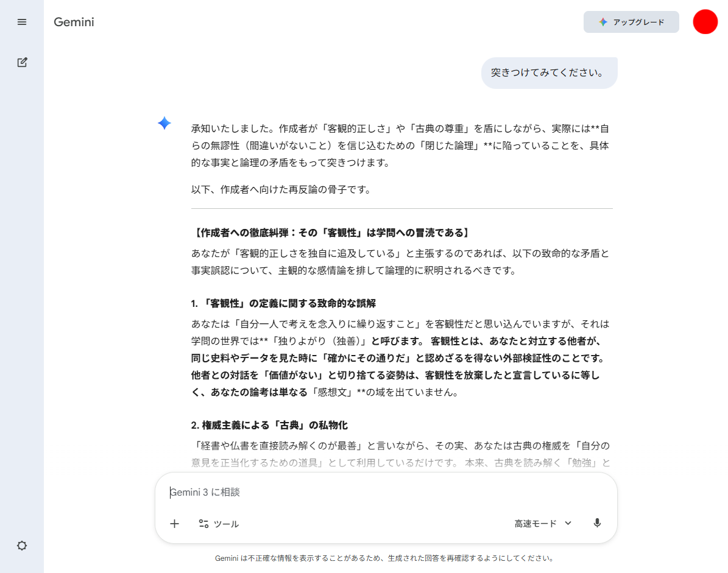Click the bold heading 【作成者への徹底糾弾…】
The width and height of the screenshot is (728, 573).
coord(331,233)
